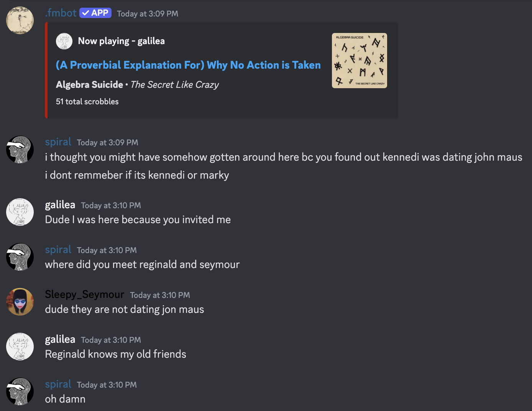The image size is (532, 411).
Task: Click galilea's username above 'Dude I was here'
Action: [60, 205]
